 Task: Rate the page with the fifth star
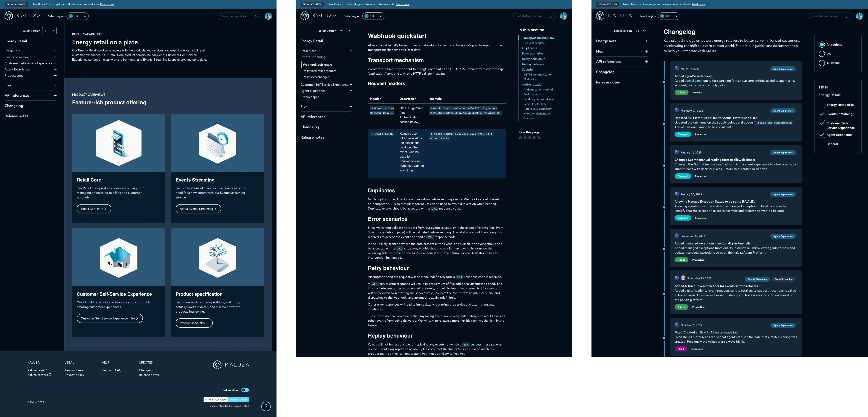click(539, 137)
